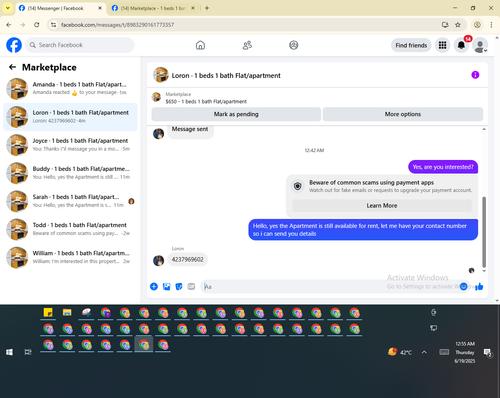
Task: Click Learn More on scam warning
Action: tap(382, 206)
